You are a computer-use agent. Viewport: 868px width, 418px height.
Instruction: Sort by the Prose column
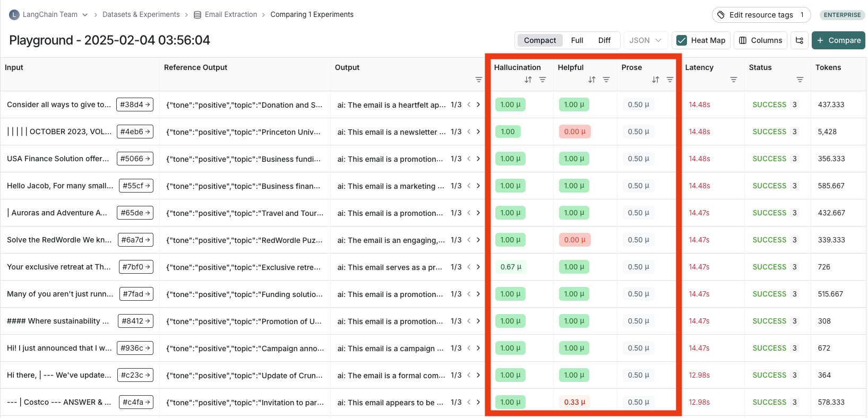pos(655,80)
